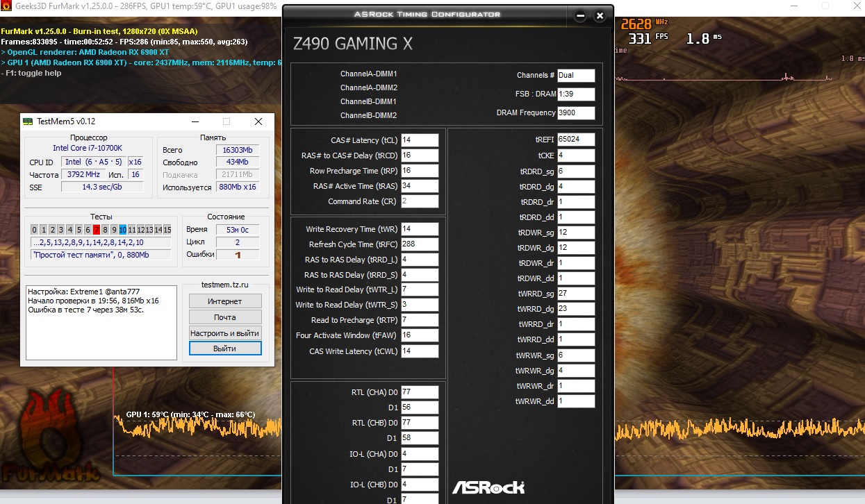The image size is (865, 504).
Task: Click the Four Activate Window (tFAW) field
Action: tap(420, 335)
